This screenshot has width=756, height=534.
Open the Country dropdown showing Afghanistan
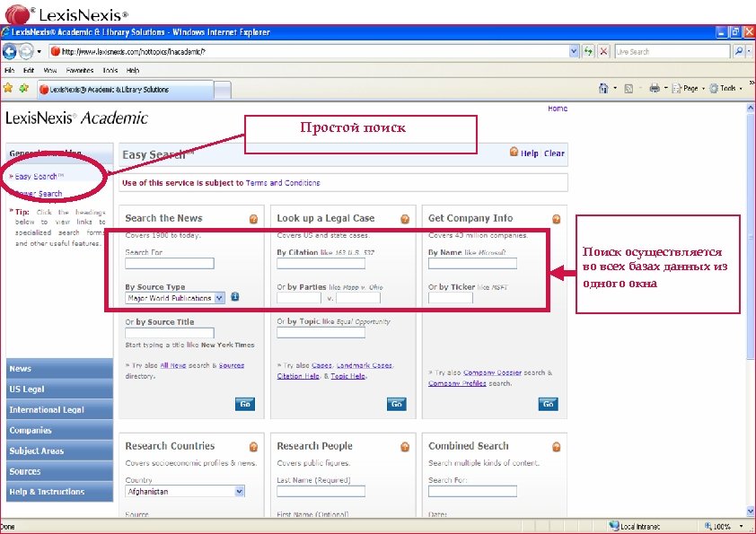click(x=239, y=491)
